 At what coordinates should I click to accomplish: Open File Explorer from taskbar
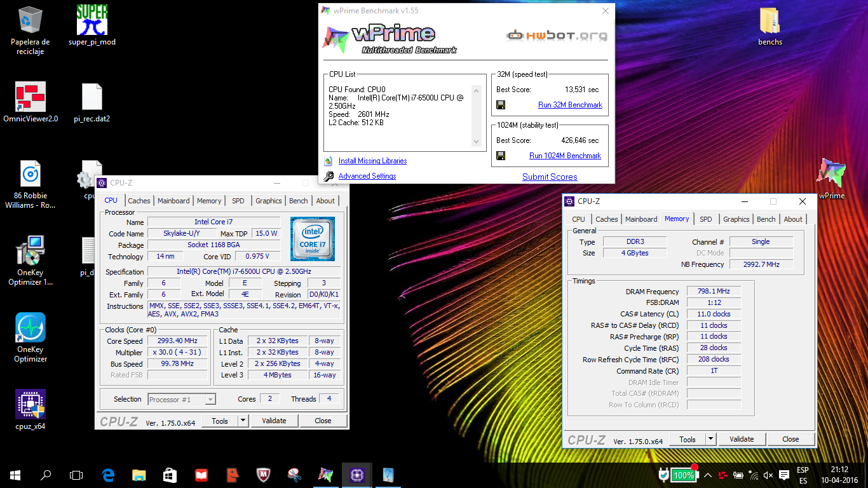pos(139,475)
